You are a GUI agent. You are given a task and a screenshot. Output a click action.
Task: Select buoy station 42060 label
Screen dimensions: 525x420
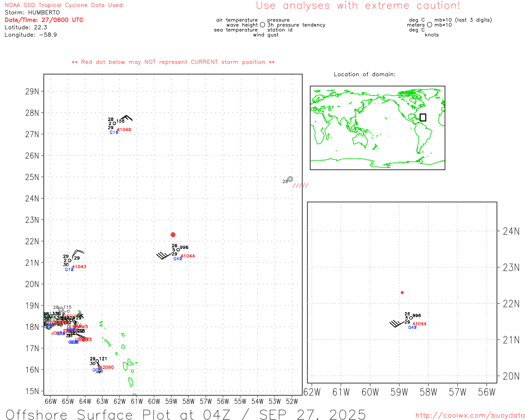tap(107, 367)
